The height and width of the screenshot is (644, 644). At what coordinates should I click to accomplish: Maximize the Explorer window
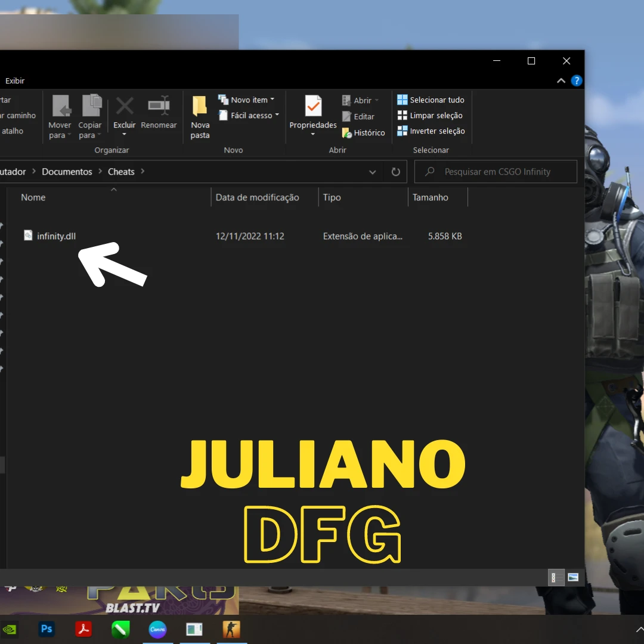pos(531,61)
